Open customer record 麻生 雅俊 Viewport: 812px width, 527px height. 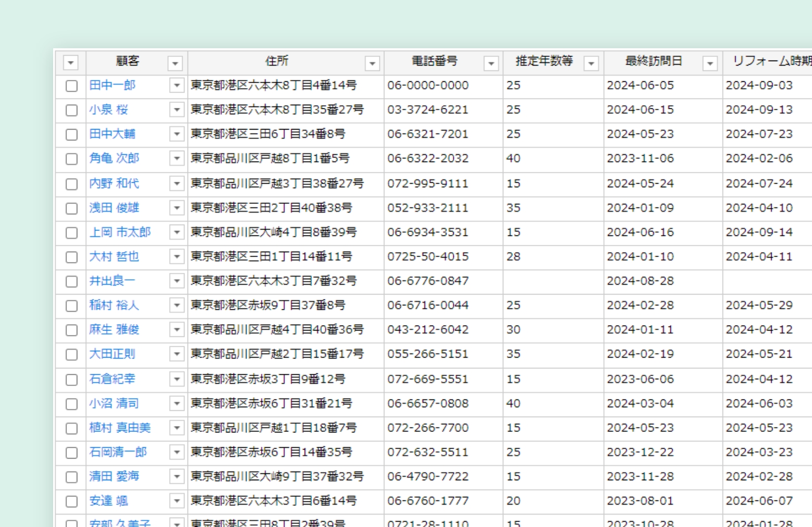point(114,329)
